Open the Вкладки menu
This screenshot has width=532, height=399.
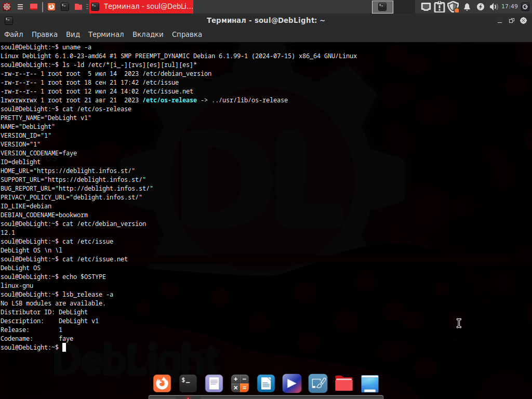148,34
